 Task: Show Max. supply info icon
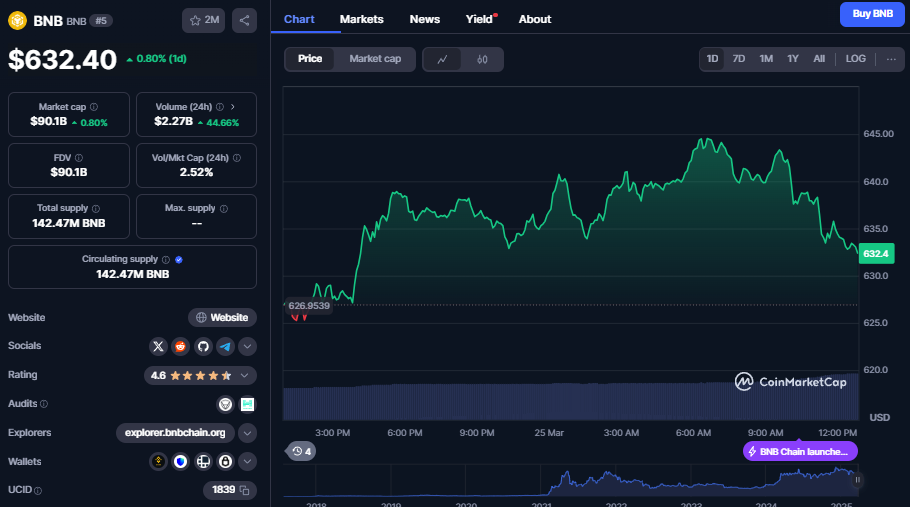point(224,208)
